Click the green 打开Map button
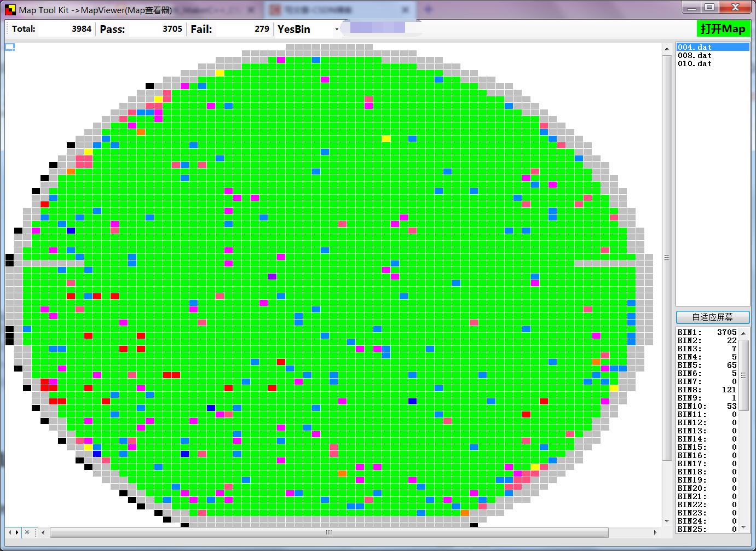This screenshot has width=756, height=551. pyautogui.click(x=723, y=29)
